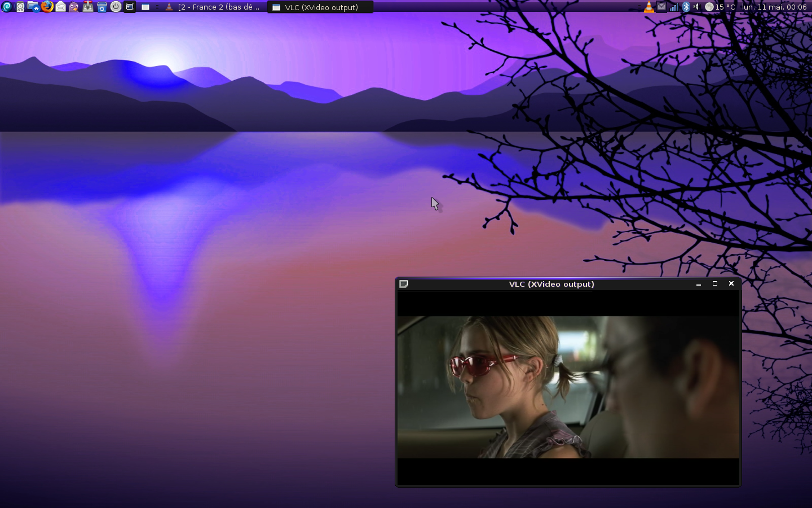Click the Bluetooth tray icon

tap(686, 7)
